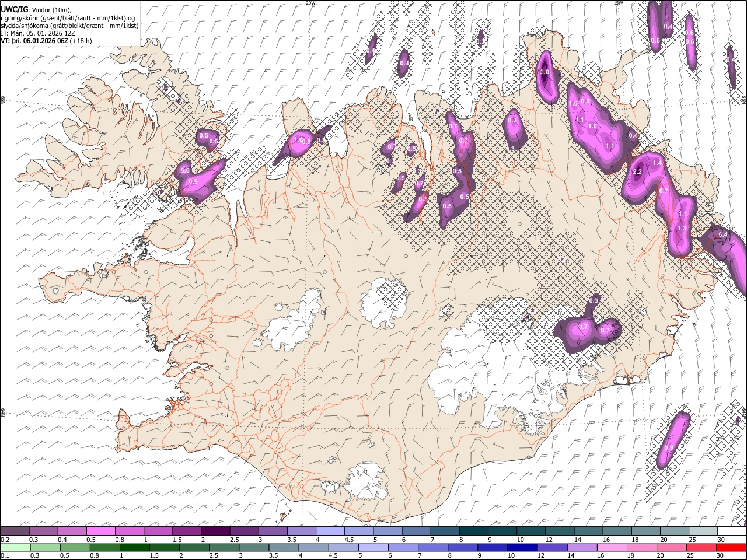Click the Mýrdalsjökull glacier near the south coast

click(366, 481)
